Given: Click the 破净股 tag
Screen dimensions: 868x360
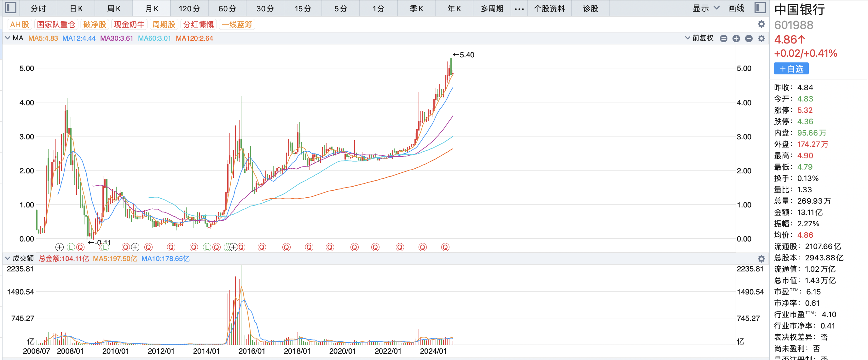Looking at the screenshot, I should tap(94, 24).
